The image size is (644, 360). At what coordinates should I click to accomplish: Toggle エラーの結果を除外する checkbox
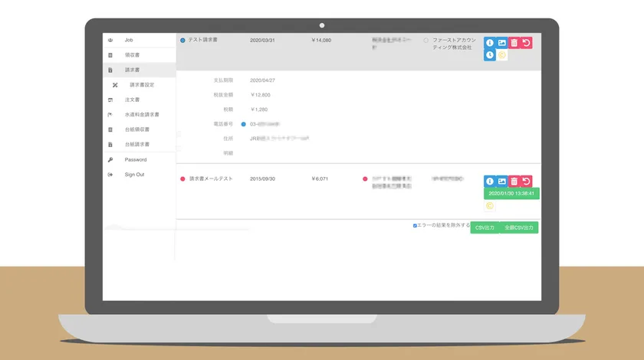[x=415, y=226]
